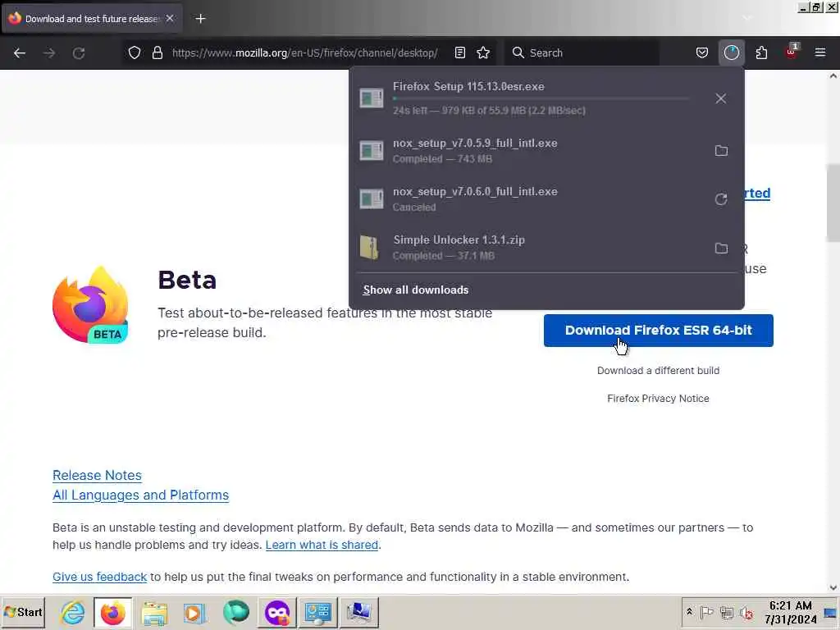Click the download progress bar for Firefox Setup

(x=541, y=98)
